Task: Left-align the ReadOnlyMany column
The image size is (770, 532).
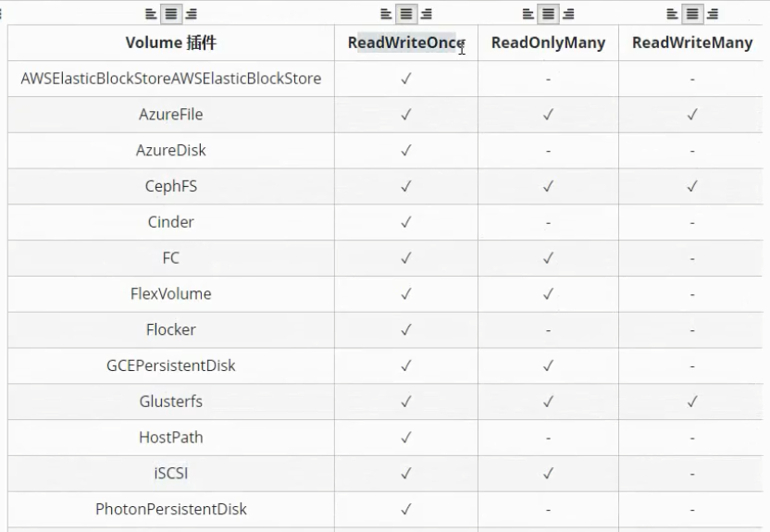Action: coord(528,14)
